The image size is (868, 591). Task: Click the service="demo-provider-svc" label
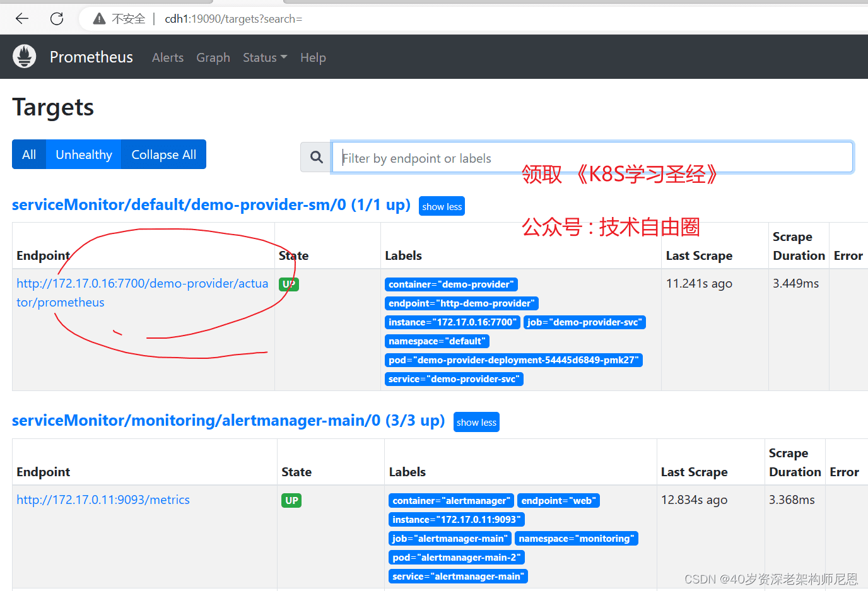tap(454, 379)
